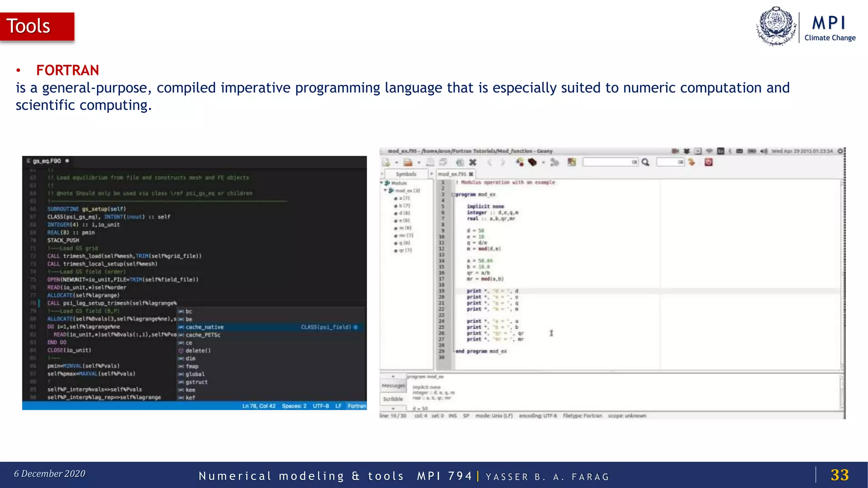This screenshot has width=868, height=488.
Task: Click 'mode: Unix (LF)' in Geany status bar
Action: (x=494, y=416)
